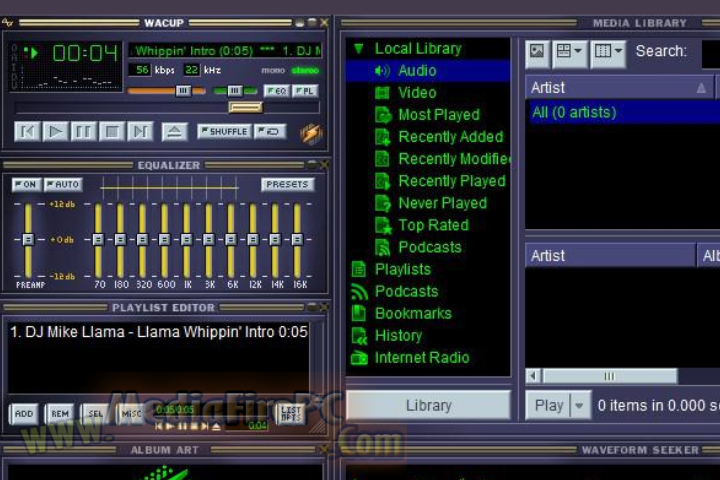Stop playback with the Stop button
The width and height of the screenshot is (720, 480).
pos(112,132)
